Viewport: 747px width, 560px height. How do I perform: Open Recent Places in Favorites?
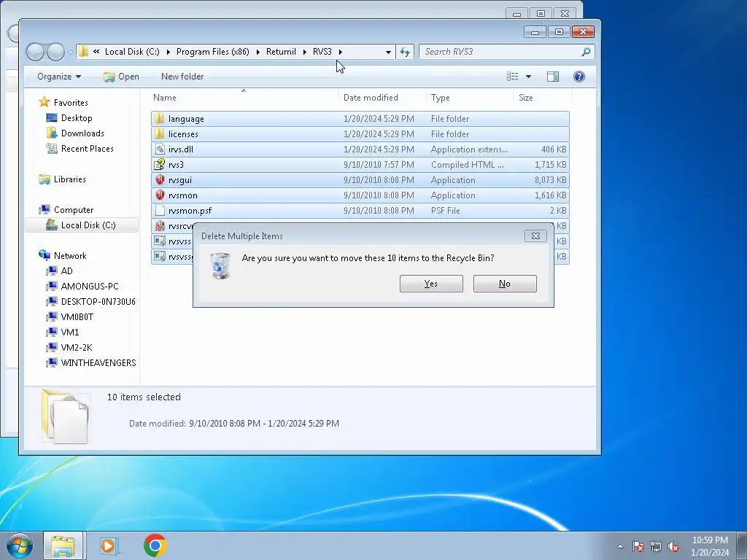[x=87, y=149]
